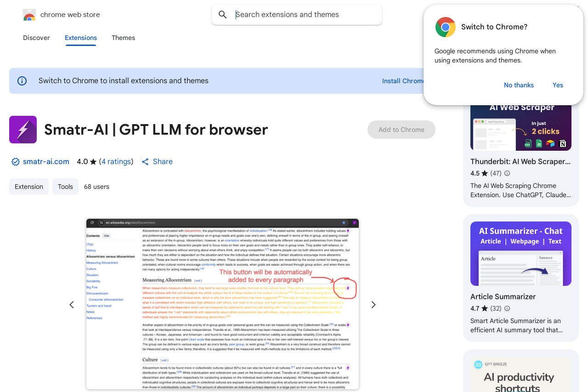Open the smatr-ai.com publisher link

click(46, 162)
